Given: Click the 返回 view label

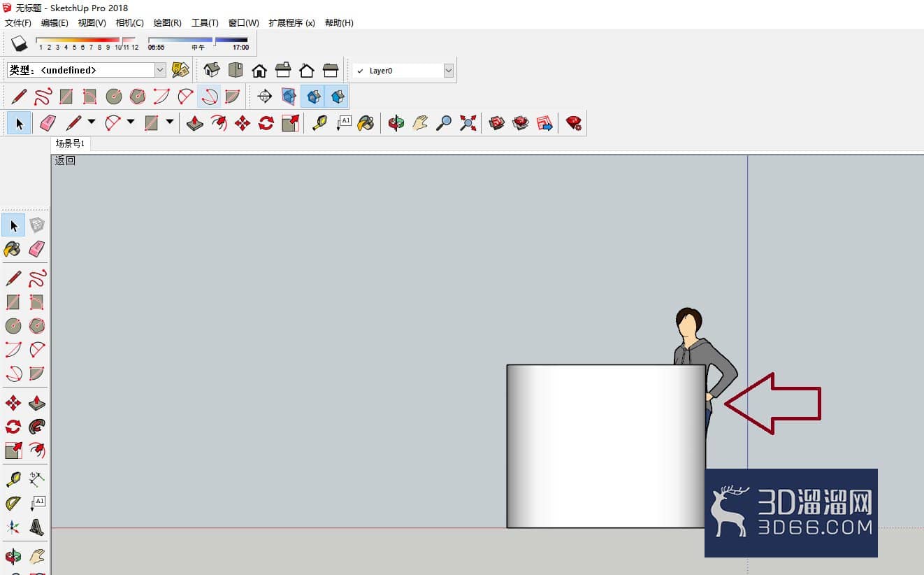Looking at the screenshot, I should 65,160.
